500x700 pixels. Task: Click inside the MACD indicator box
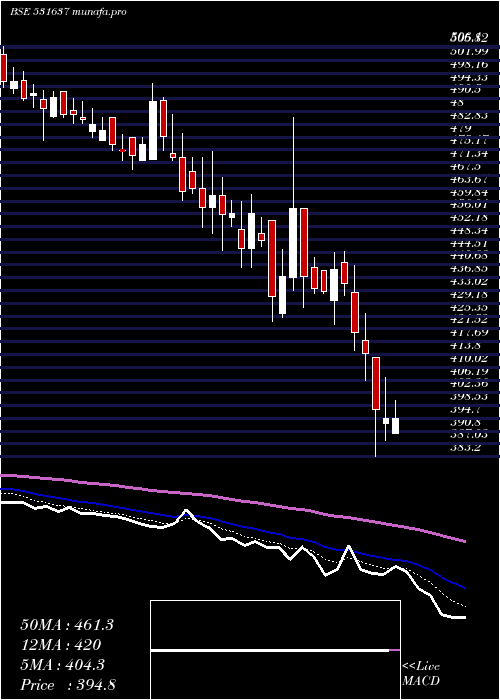275,650
